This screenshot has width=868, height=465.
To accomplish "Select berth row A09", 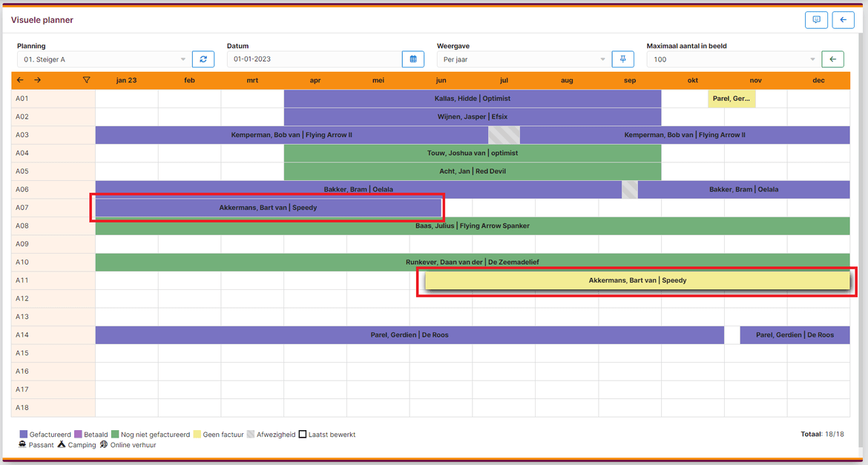I will pyautogui.click(x=53, y=244).
